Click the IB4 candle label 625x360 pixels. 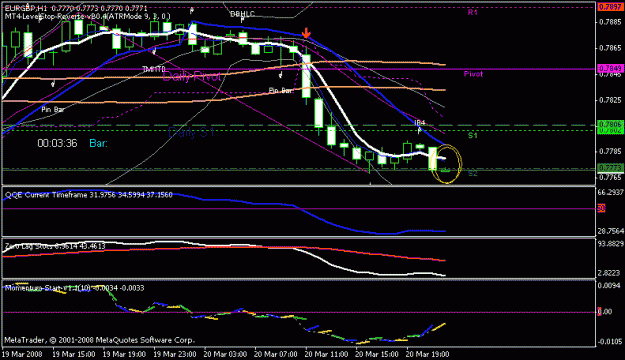click(x=419, y=123)
